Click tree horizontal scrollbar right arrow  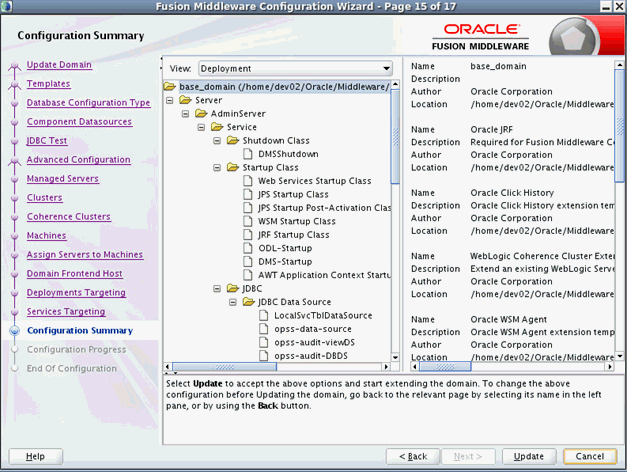(x=386, y=366)
